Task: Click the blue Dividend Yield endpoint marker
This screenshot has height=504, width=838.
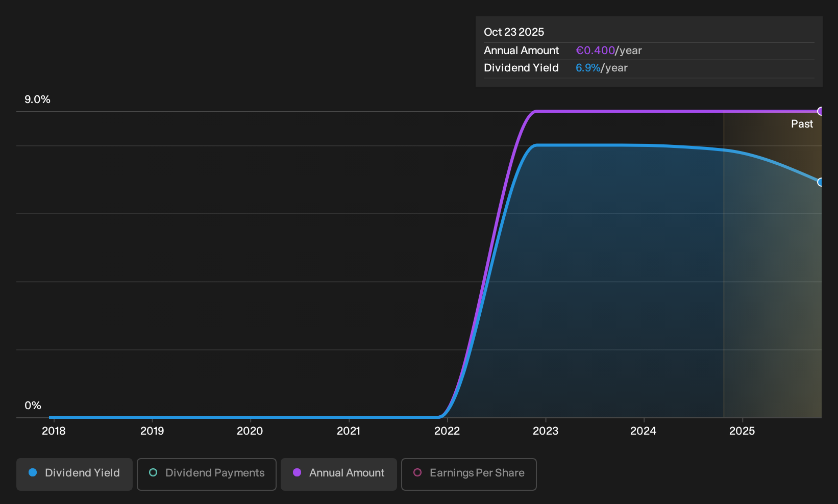Action: (x=821, y=182)
